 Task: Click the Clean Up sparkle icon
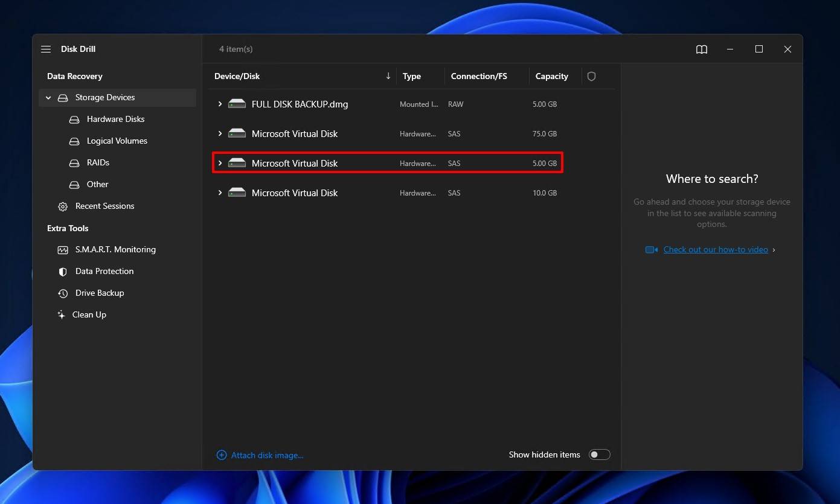pyautogui.click(x=61, y=315)
